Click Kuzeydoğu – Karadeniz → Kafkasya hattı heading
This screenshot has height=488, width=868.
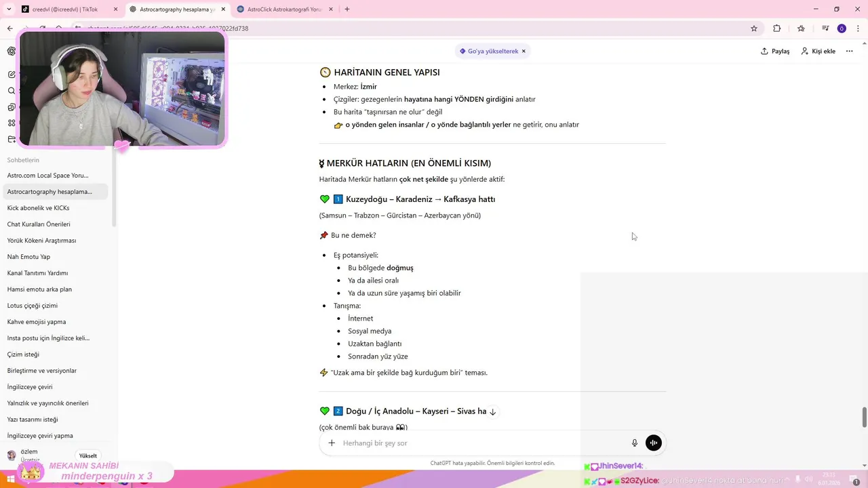click(x=420, y=199)
